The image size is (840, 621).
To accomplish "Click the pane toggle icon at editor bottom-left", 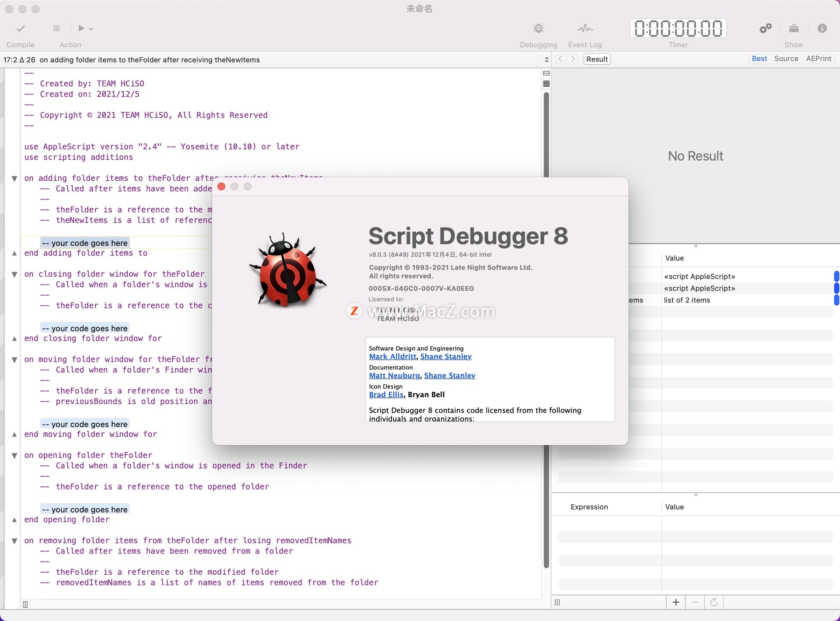I will (x=25, y=604).
